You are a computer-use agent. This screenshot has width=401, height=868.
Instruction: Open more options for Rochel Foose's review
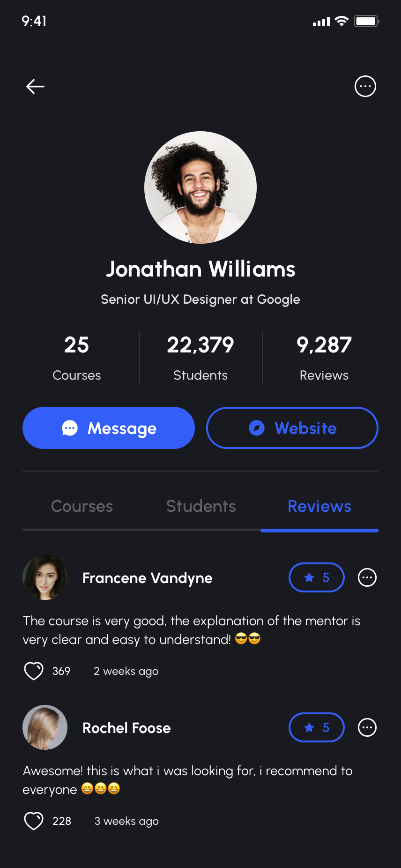367,727
